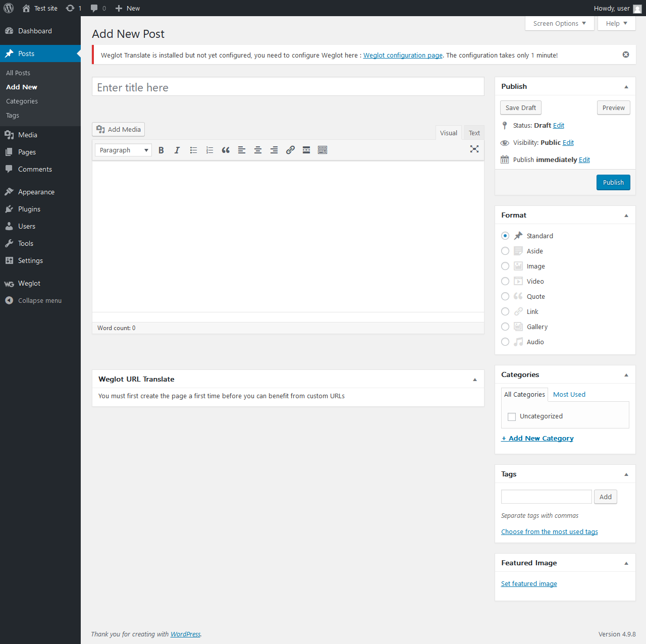This screenshot has height=644, width=646.
Task: Insert Read More tag
Action: coord(306,150)
